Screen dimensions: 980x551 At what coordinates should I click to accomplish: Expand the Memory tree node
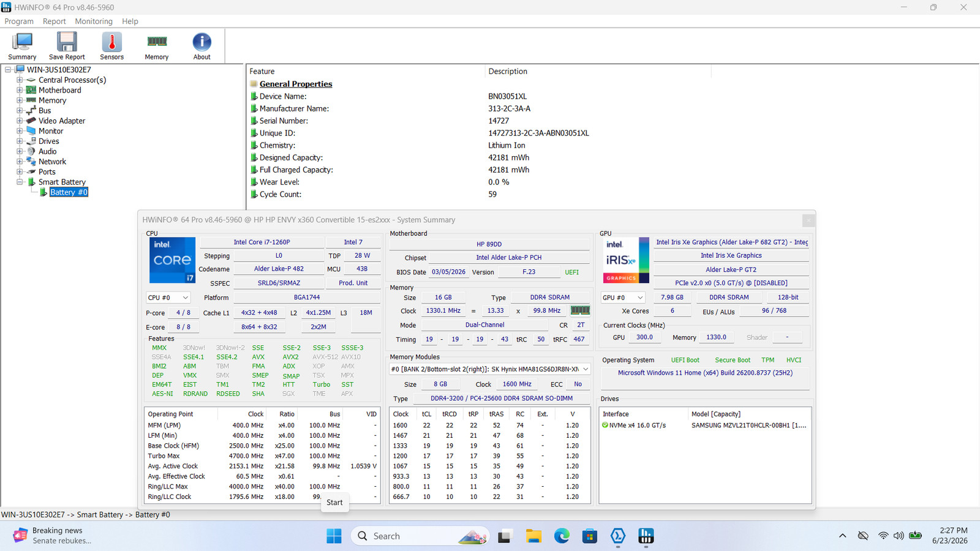(x=20, y=100)
